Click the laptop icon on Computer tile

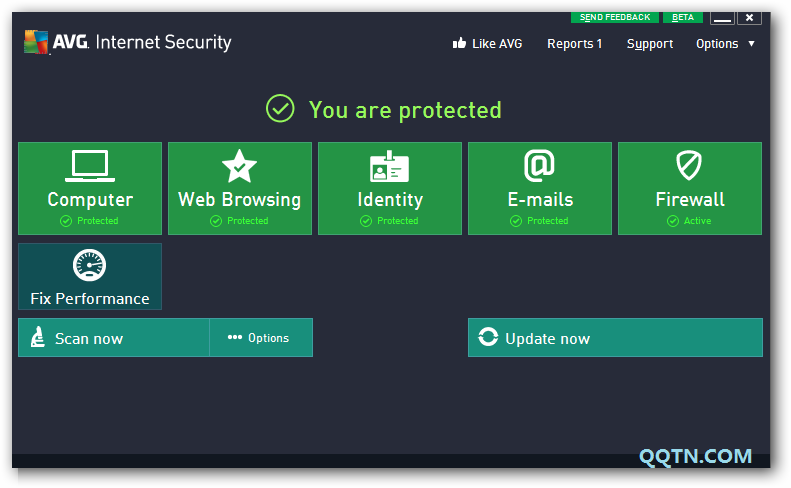coord(90,166)
